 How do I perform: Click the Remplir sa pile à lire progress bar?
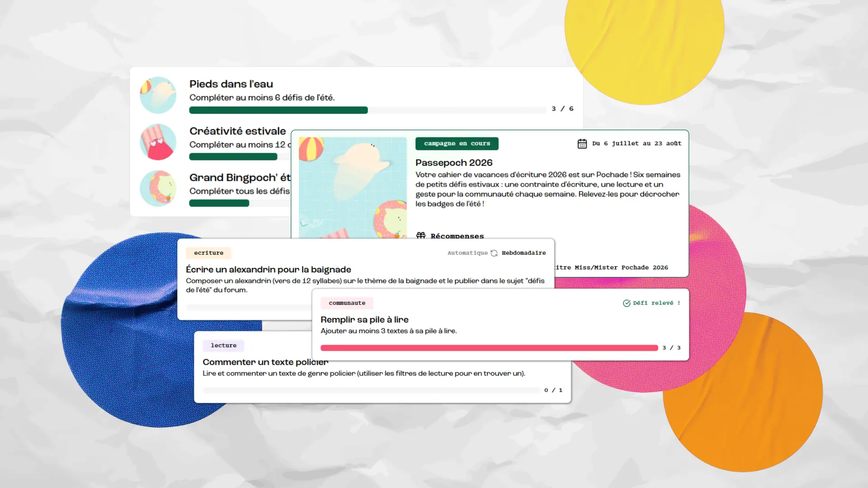click(x=489, y=348)
